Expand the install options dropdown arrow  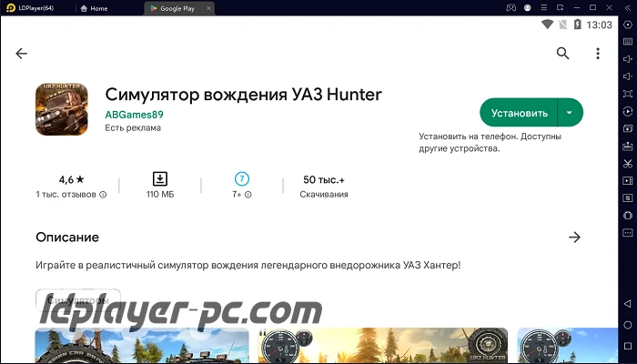coord(570,113)
